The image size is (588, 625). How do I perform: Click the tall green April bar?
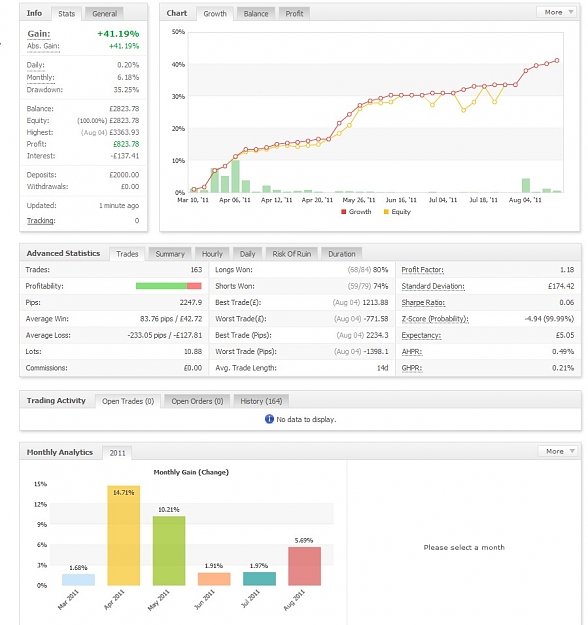tap(236, 176)
